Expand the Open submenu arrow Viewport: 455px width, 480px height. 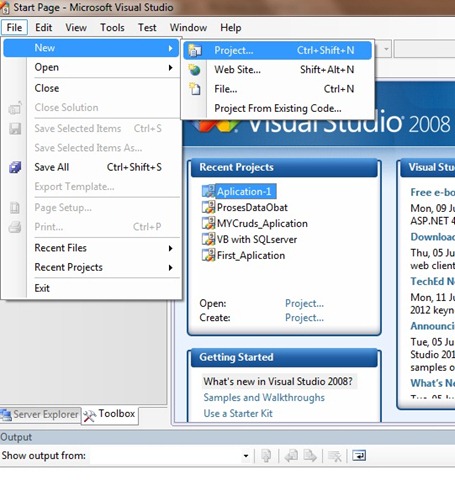[x=171, y=68]
